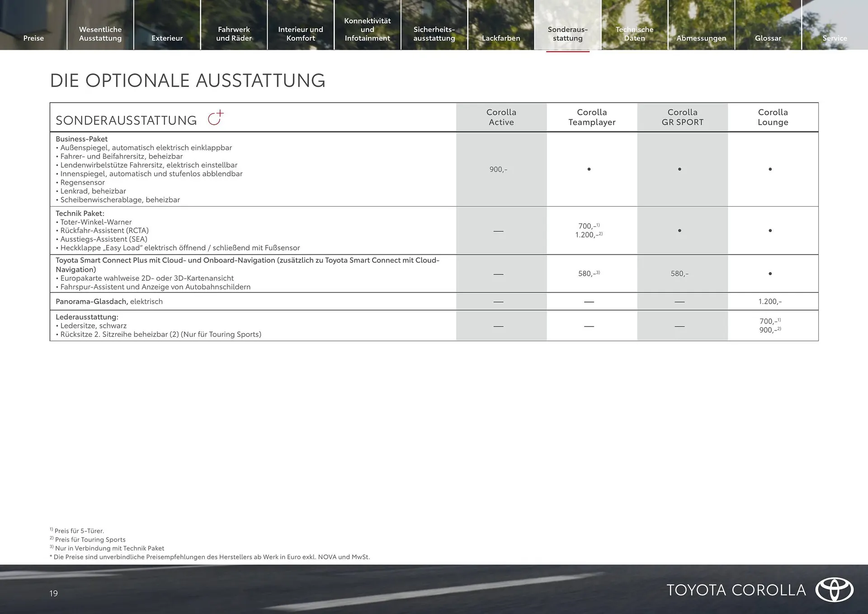
Task: Open the Konnektivität und Infotainment tab
Action: [368, 29]
